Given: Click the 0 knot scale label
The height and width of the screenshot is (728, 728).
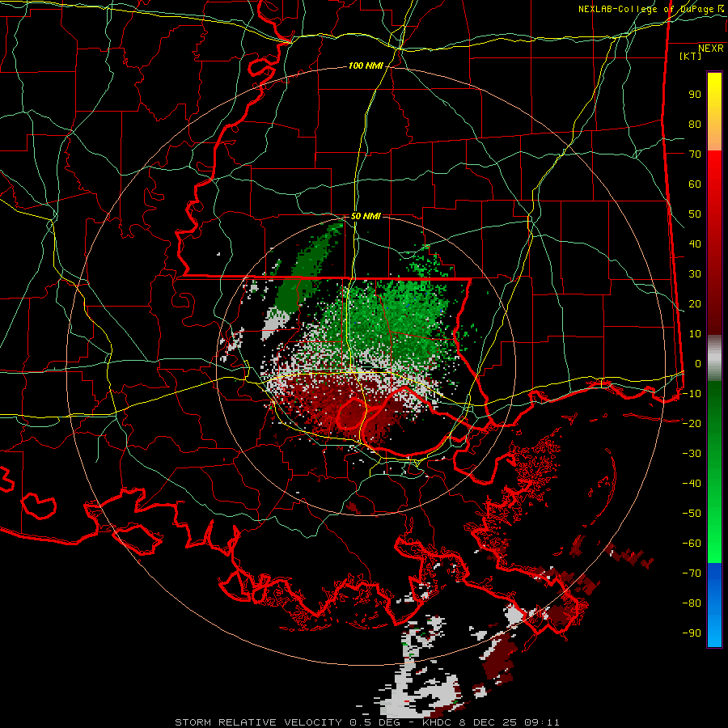Looking at the screenshot, I should click(698, 364).
